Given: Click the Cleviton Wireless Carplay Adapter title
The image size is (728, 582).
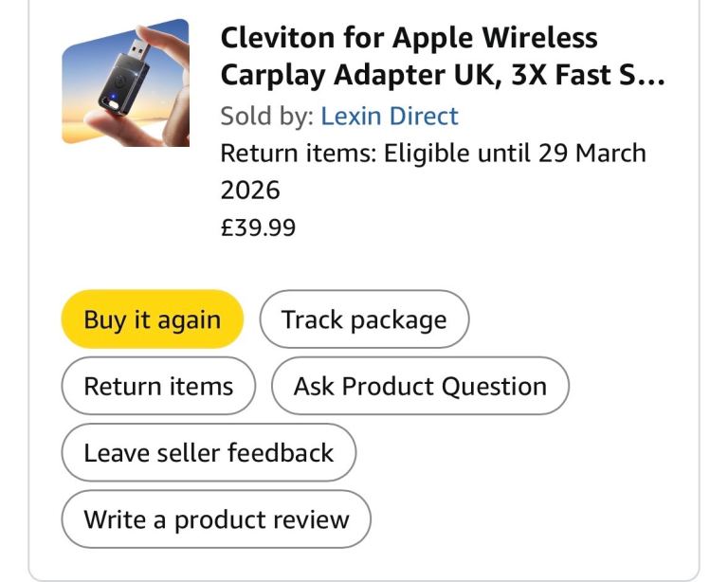Looking at the screenshot, I should click(x=442, y=56).
